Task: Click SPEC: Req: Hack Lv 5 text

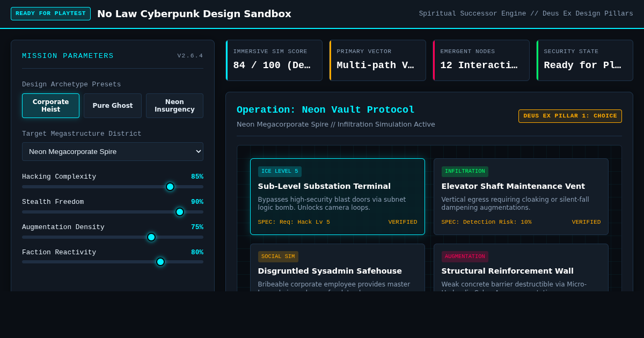Action: pos(294,222)
